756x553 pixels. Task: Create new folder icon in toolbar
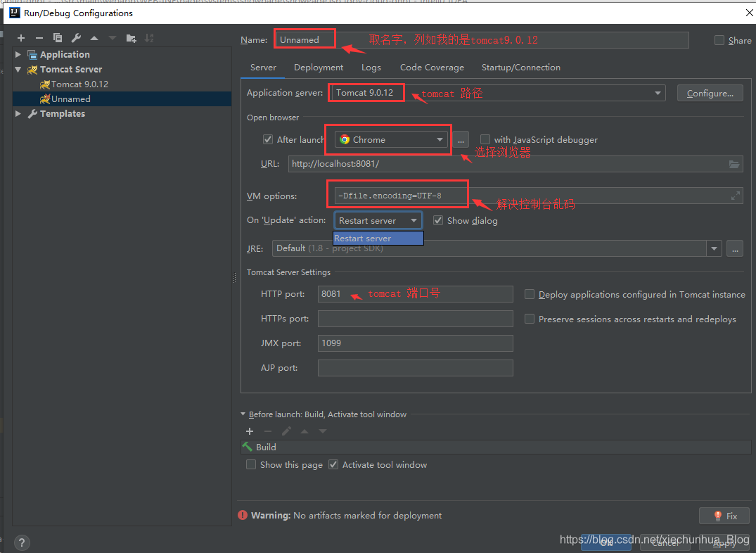pyautogui.click(x=131, y=38)
